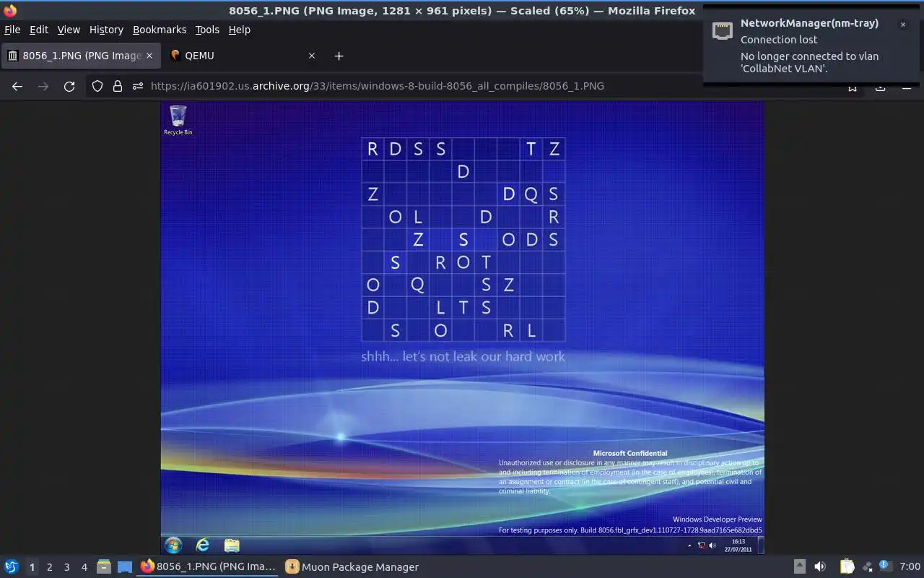Switch to the QEMU tab
The height and width of the screenshot is (578, 924).
tap(243, 56)
